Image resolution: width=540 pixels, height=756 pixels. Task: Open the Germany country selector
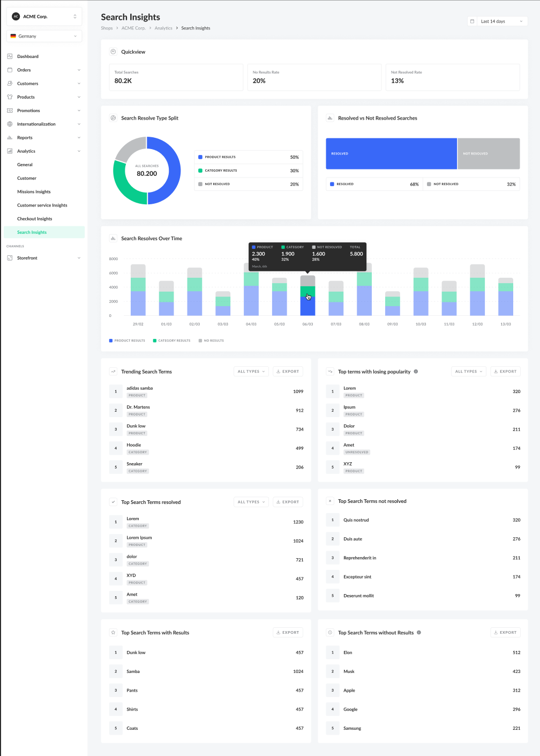44,36
